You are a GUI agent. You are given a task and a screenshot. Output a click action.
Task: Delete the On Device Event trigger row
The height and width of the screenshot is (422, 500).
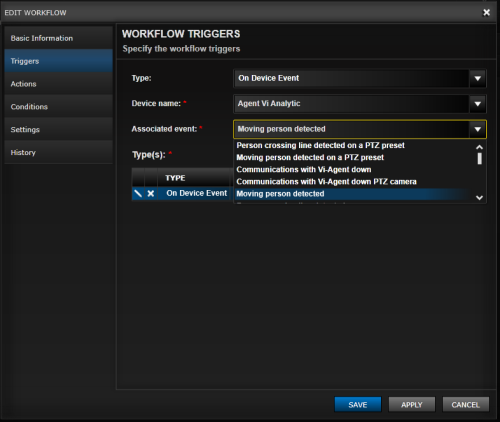pyautogui.click(x=151, y=193)
